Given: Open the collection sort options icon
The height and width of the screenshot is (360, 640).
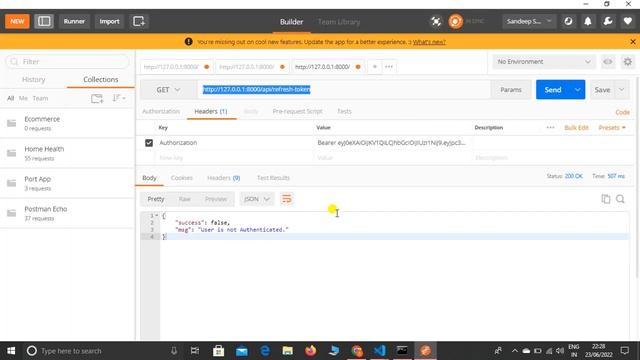Looking at the screenshot, I should click(119, 98).
